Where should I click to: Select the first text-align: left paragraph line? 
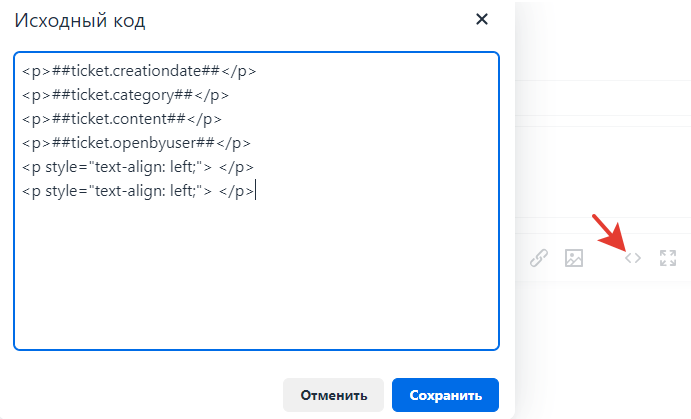point(137,167)
